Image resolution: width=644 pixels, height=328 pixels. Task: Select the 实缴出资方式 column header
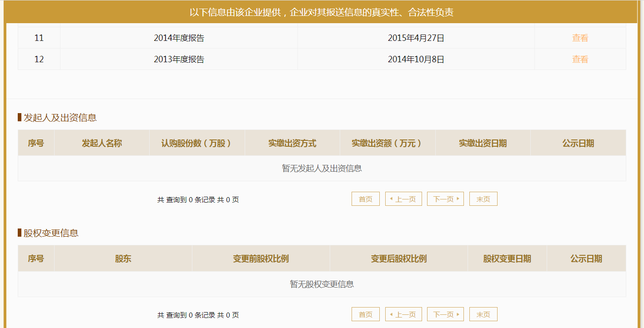[292, 143]
